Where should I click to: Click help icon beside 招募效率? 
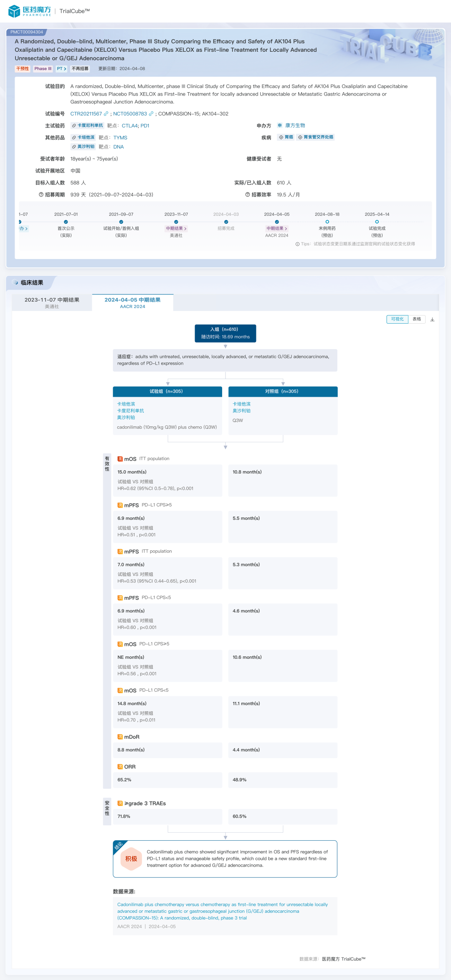[x=248, y=195]
